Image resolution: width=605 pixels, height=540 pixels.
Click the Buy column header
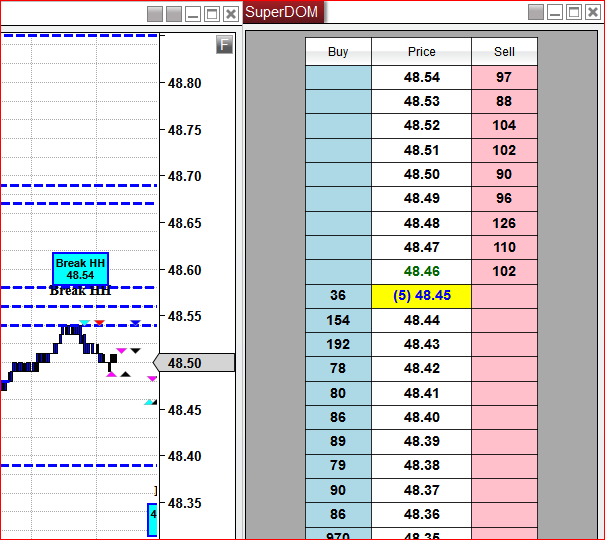tap(338, 52)
